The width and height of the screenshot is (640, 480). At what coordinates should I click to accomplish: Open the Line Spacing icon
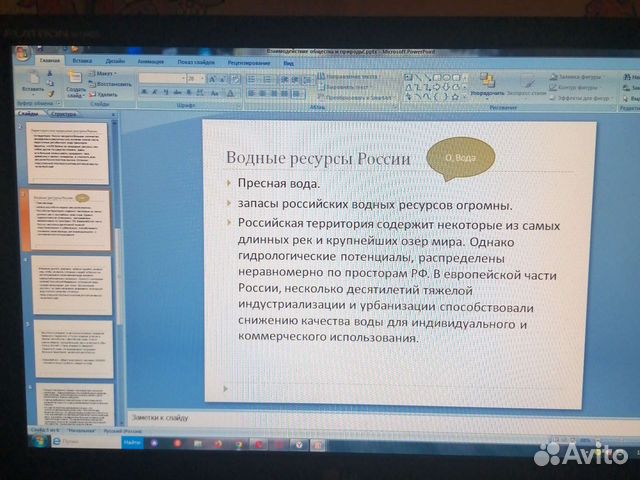pos(308,80)
